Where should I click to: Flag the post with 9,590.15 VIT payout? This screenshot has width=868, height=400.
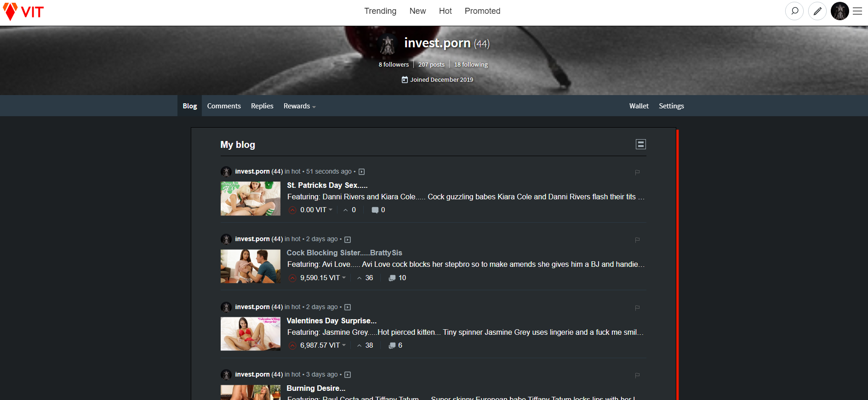point(637,240)
